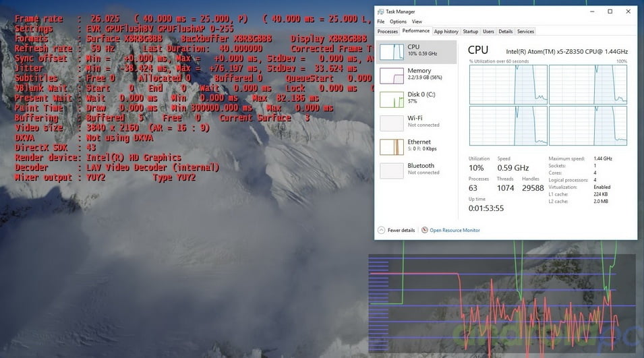The height and width of the screenshot is (358, 644).
Task: Click the Up time 0:01:53:55 value
Action: (486, 208)
